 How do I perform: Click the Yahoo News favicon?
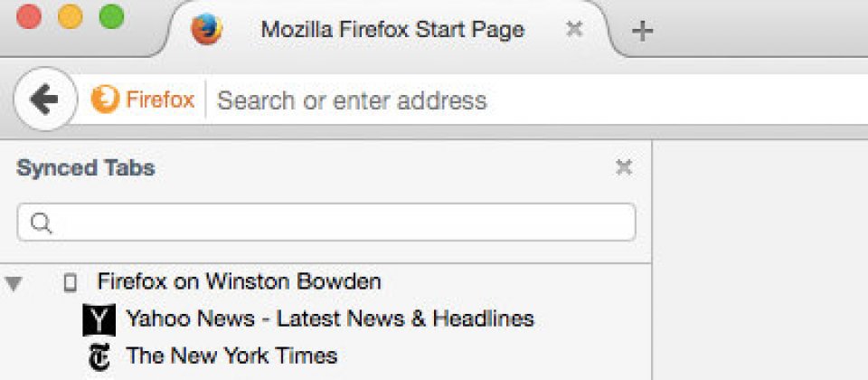(99, 319)
